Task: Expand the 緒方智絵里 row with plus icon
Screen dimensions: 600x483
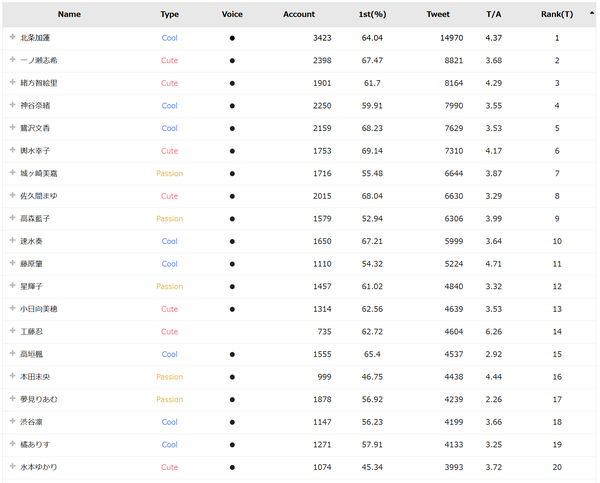Action: [x=12, y=82]
